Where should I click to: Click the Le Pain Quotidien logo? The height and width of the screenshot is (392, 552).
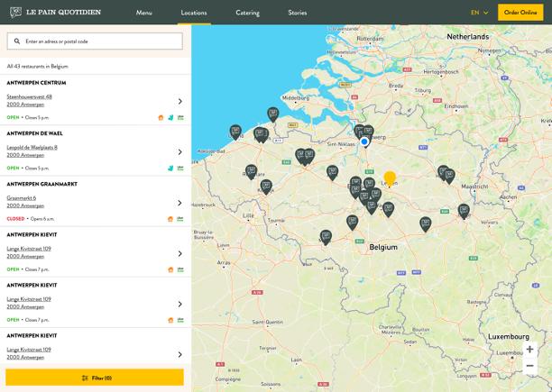[55, 13]
